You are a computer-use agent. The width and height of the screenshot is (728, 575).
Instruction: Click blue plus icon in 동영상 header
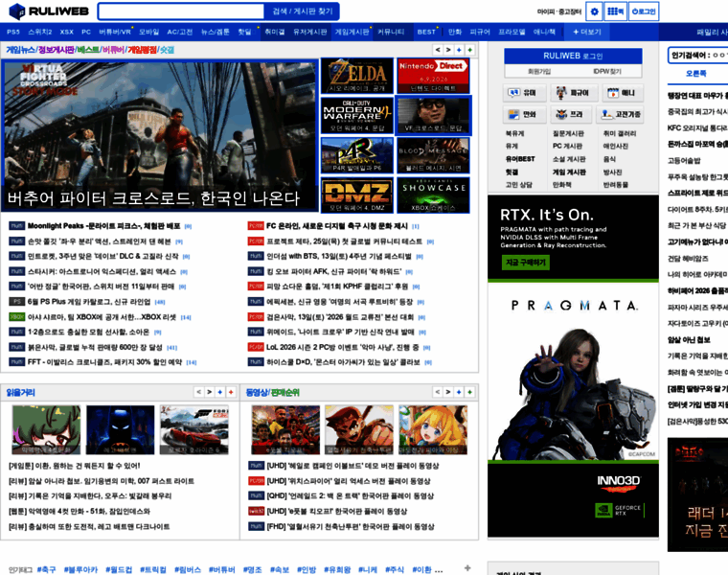[459, 392]
